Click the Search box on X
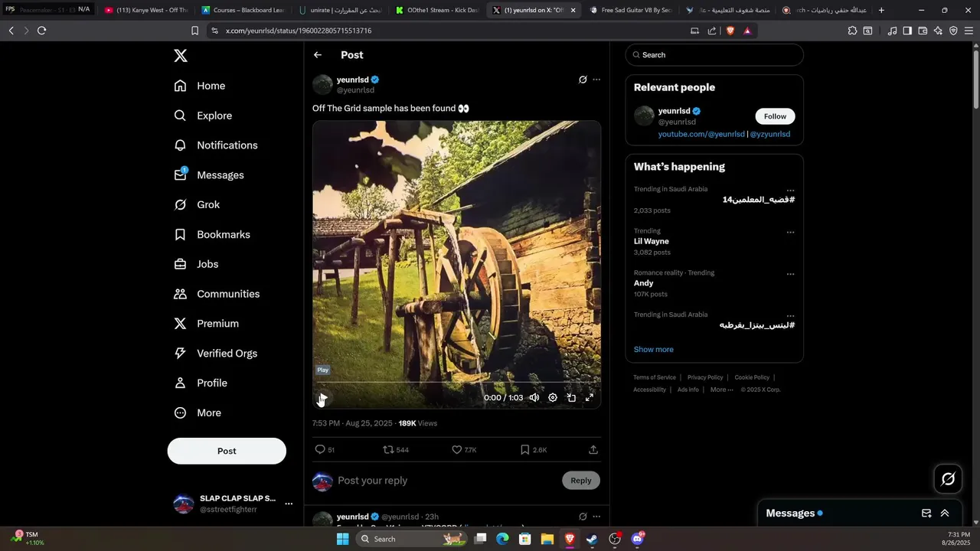The height and width of the screenshot is (551, 980). point(714,55)
